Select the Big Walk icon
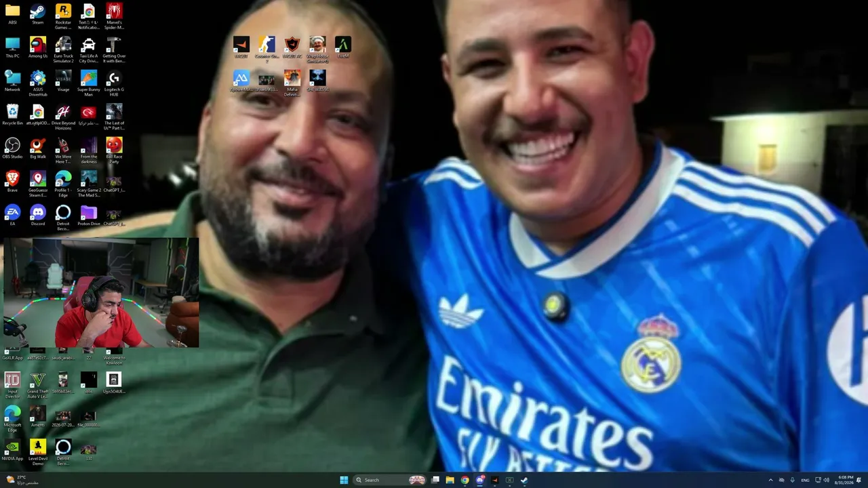 (38, 148)
